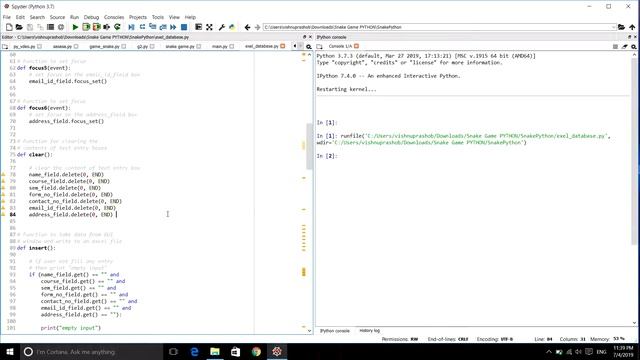Open the Consoles menu

coord(114,17)
